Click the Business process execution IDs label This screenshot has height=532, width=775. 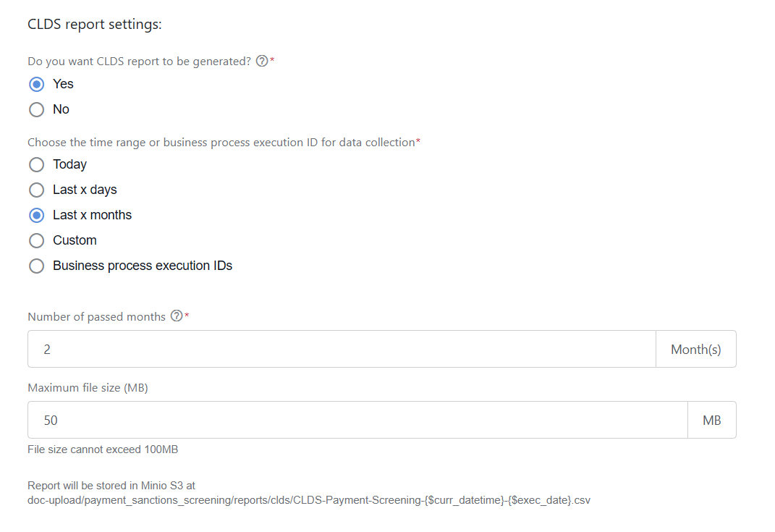[x=143, y=266]
